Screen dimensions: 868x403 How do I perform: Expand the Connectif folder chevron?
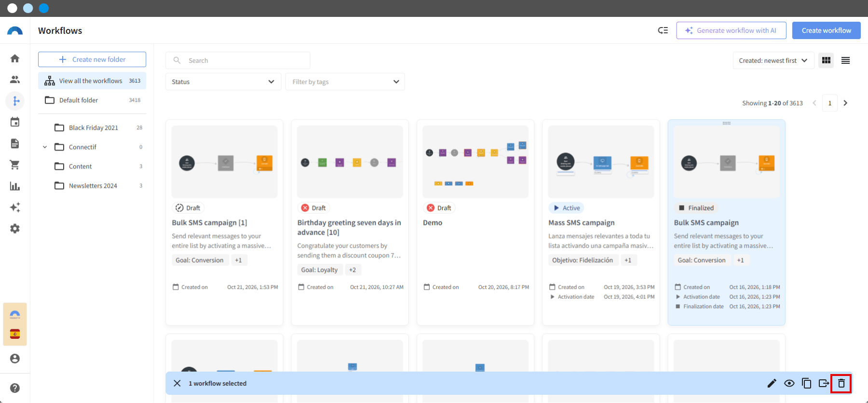coord(45,147)
